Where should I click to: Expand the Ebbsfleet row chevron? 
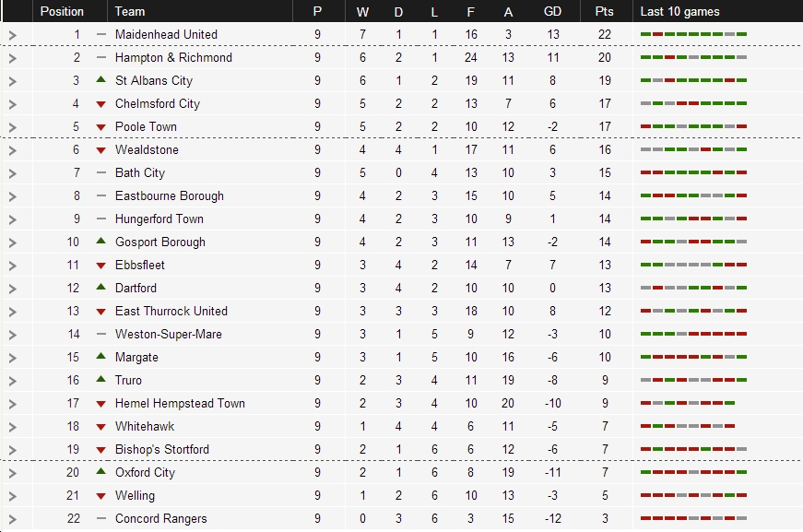coord(13,266)
